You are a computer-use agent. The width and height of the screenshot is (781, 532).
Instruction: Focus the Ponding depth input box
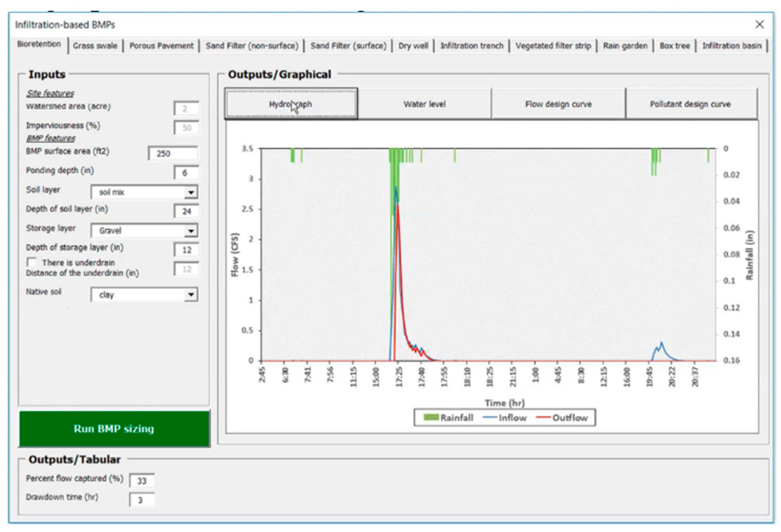click(186, 173)
